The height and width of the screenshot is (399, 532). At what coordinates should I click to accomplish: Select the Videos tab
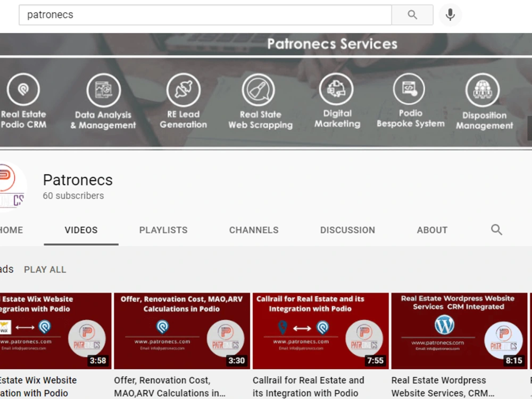(x=81, y=230)
